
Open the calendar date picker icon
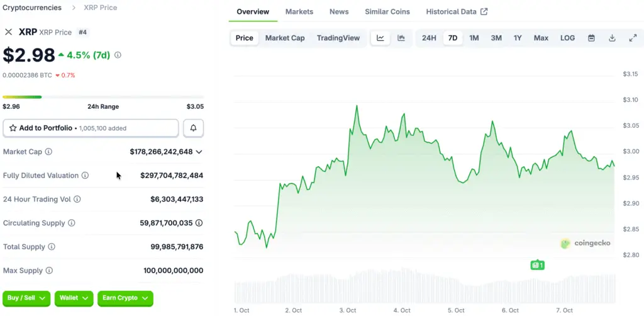click(x=591, y=38)
